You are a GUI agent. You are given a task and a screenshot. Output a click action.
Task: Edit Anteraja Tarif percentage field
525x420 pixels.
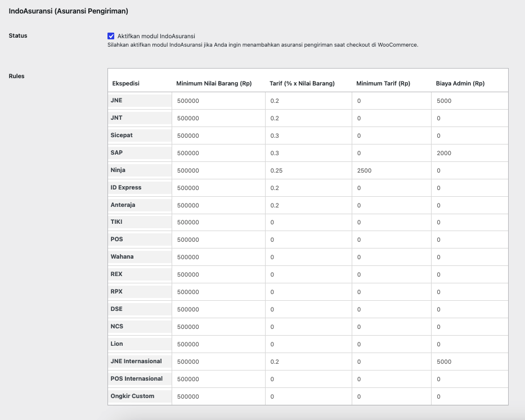[309, 205]
